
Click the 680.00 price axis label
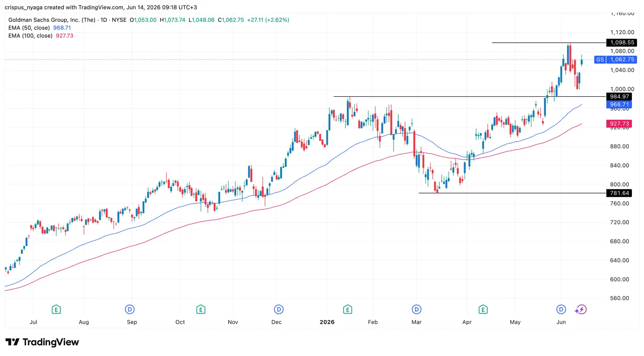(620, 241)
